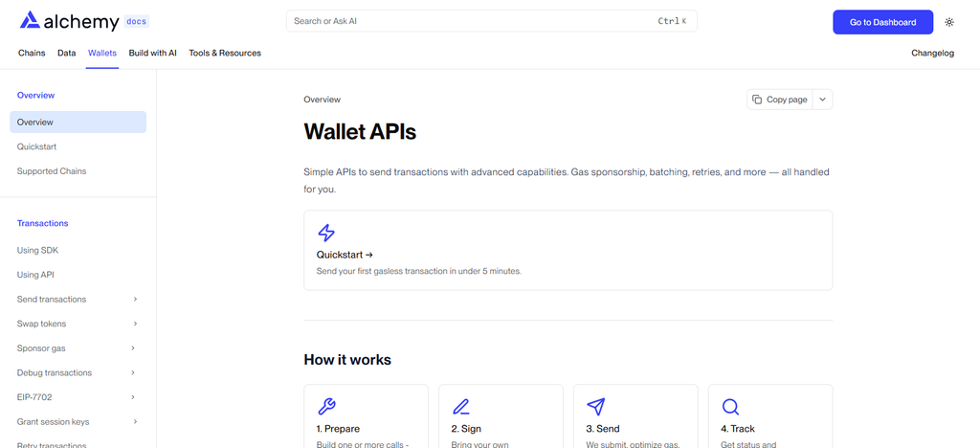Viewport: 980px width, 448px height.
Task: Focus the Search or Ask AI field
Action: point(491,21)
